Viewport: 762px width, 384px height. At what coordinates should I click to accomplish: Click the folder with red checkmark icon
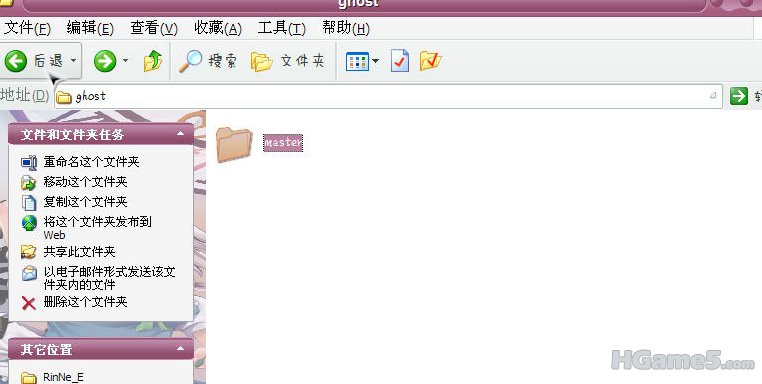(x=430, y=61)
